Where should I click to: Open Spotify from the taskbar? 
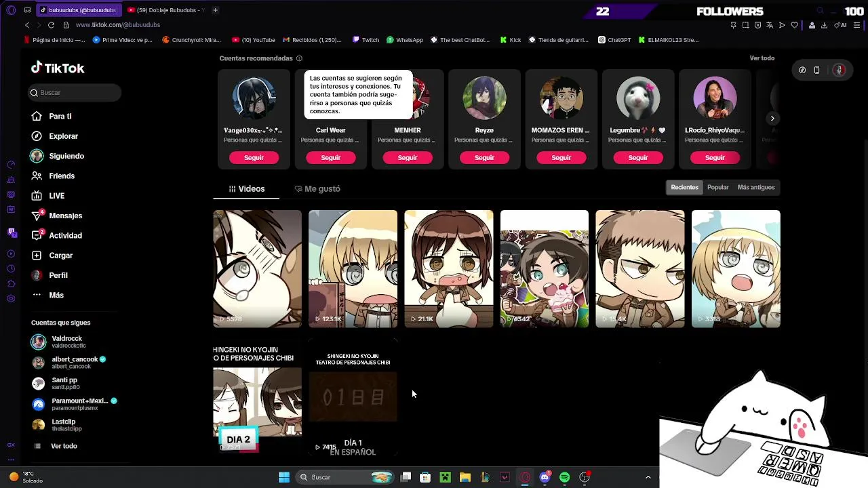(x=564, y=477)
